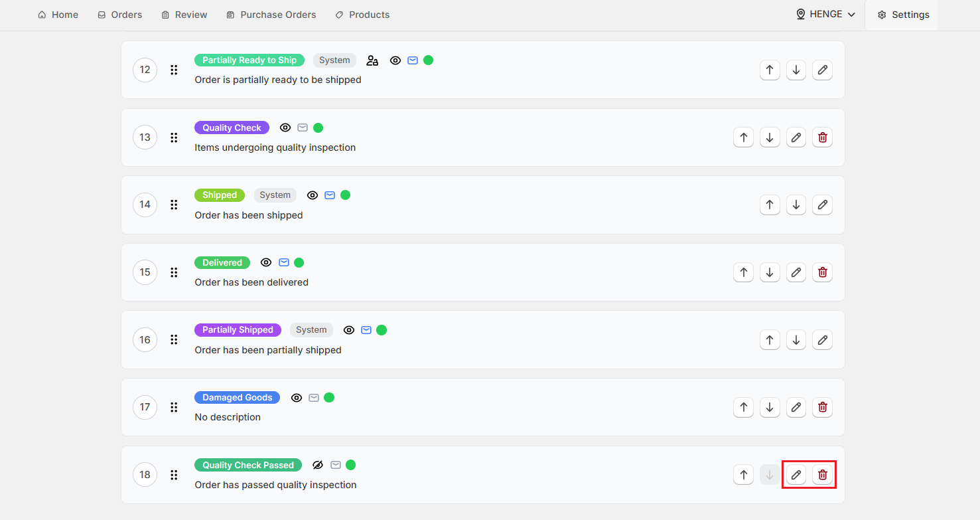Go to the Home tab
This screenshot has height=520, width=980.
pos(58,15)
